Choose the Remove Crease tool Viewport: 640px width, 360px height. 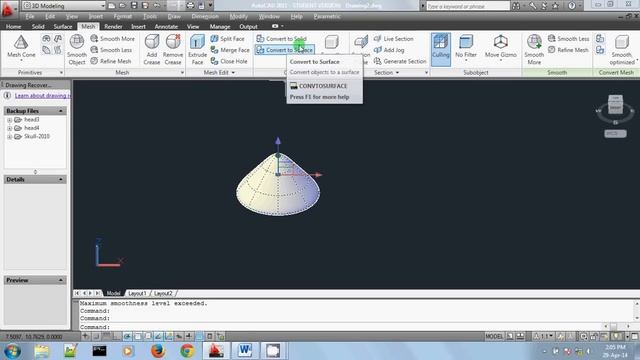(x=173, y=49)
